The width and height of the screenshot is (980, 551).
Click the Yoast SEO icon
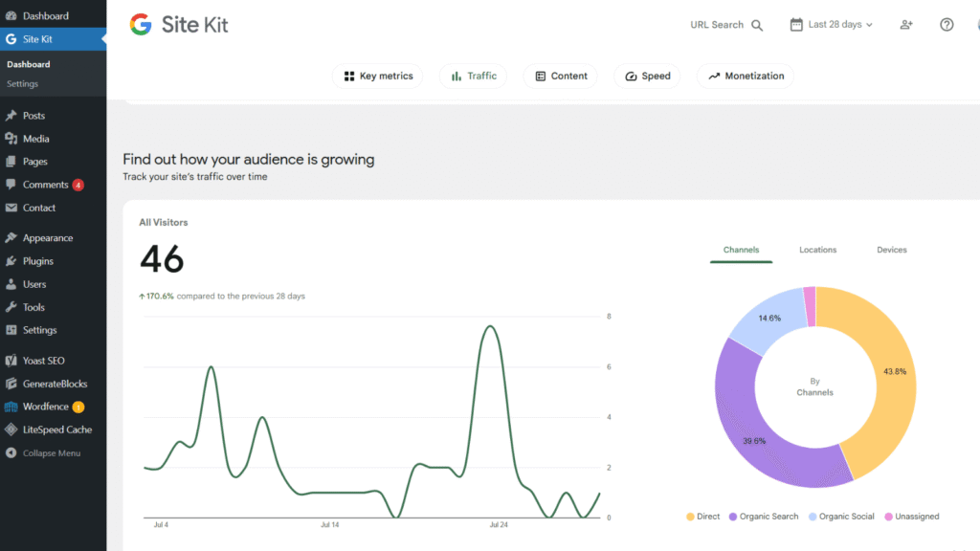coord(11,361)
